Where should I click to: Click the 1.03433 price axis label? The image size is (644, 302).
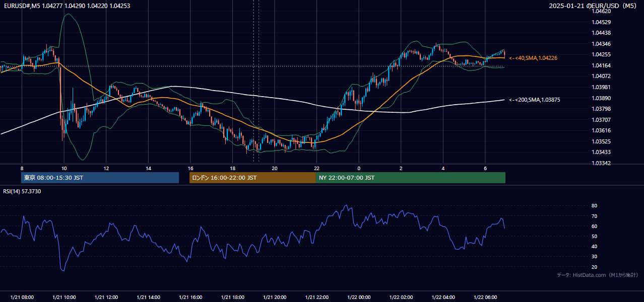coord(602,152)
